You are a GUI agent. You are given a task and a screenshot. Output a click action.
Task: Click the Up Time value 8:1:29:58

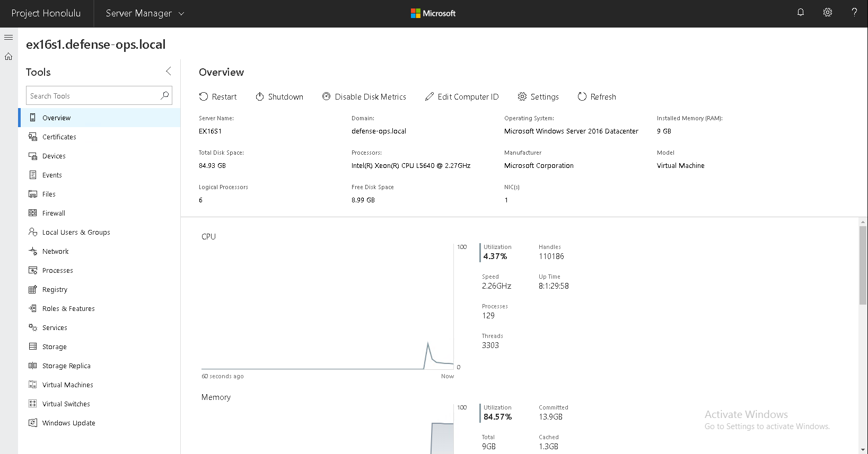click(554, 286)
